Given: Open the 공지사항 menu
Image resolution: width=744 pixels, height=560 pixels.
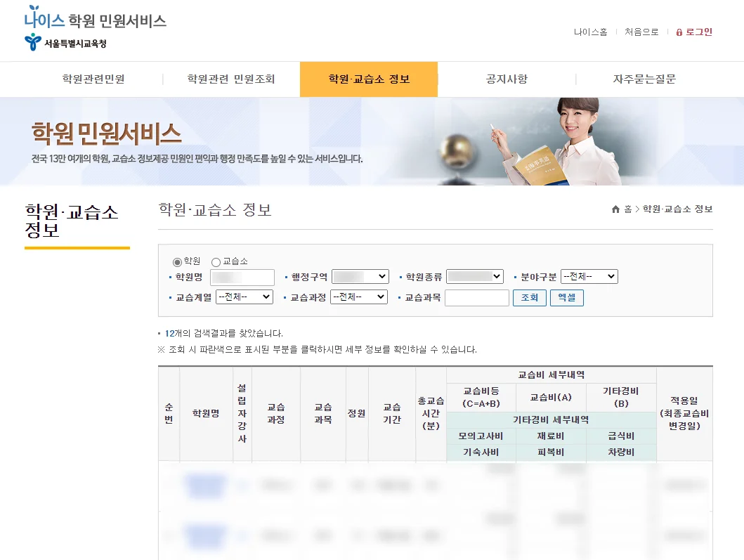Looking at the screenshot, I should coord(507,79).
